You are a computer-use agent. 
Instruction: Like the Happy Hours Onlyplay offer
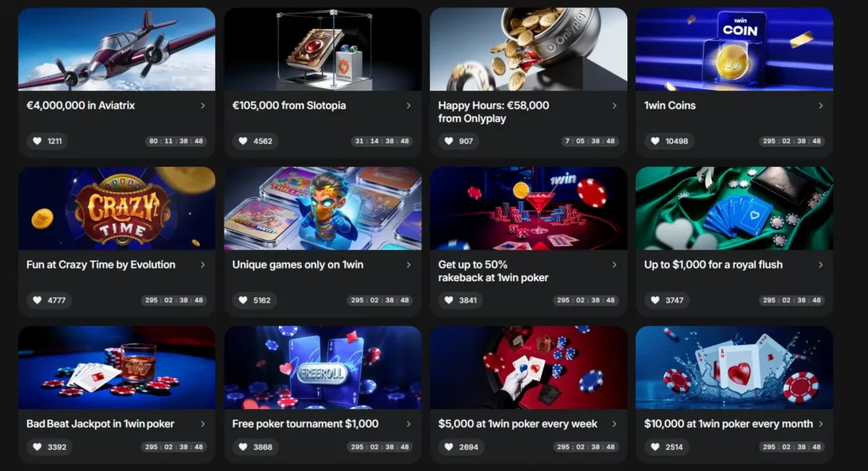coord(449,141)
